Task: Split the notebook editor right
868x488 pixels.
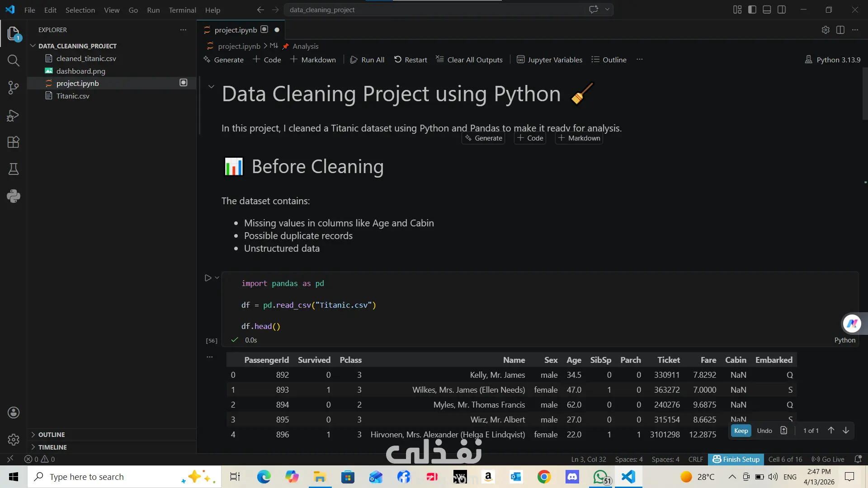Action: (x=840, y=30)
